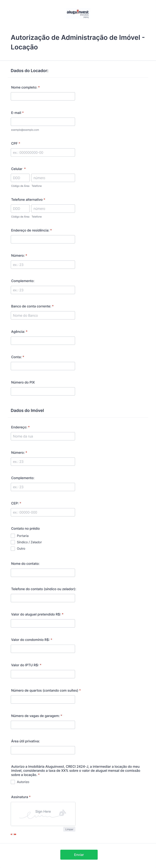156x868 pixels.
Task: Submit the form with Enviar button
Action: click(79, 855)
